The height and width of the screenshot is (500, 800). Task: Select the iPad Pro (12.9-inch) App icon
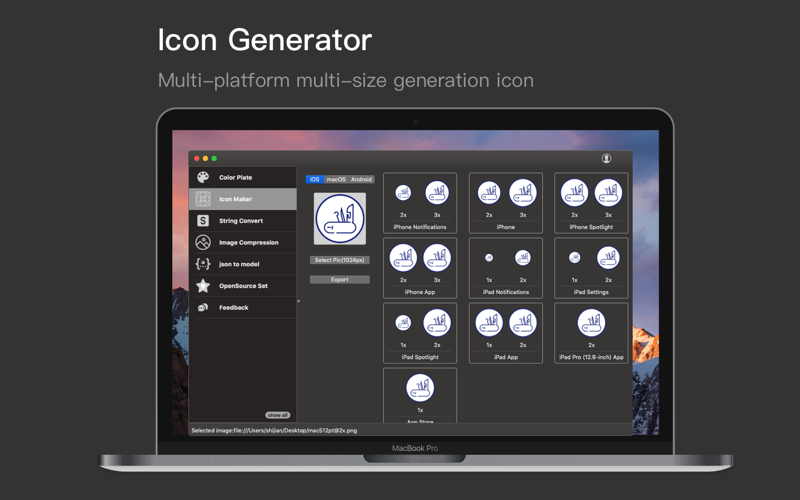pos(591,323)
